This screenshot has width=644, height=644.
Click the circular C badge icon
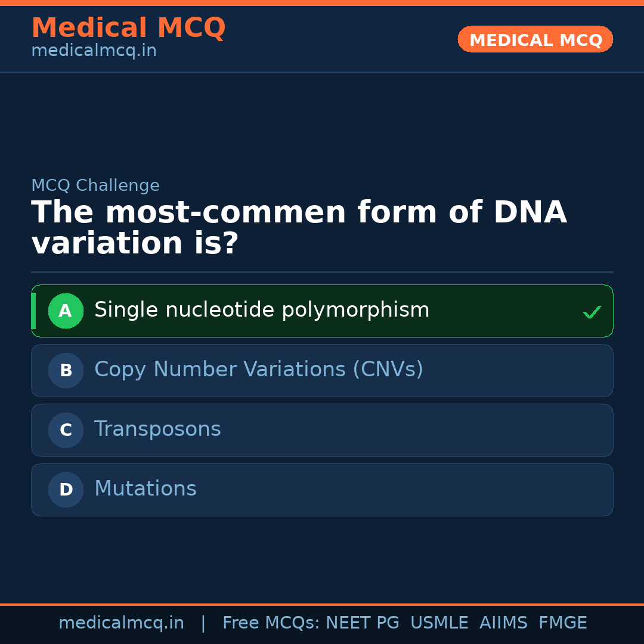[x=66, y=430]
